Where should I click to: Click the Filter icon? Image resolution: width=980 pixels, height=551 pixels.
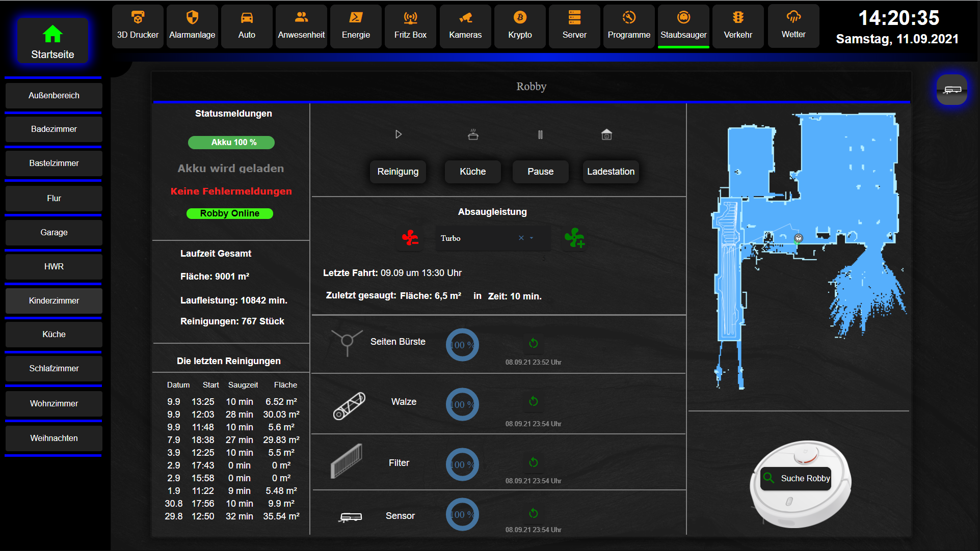pos(347,461)
